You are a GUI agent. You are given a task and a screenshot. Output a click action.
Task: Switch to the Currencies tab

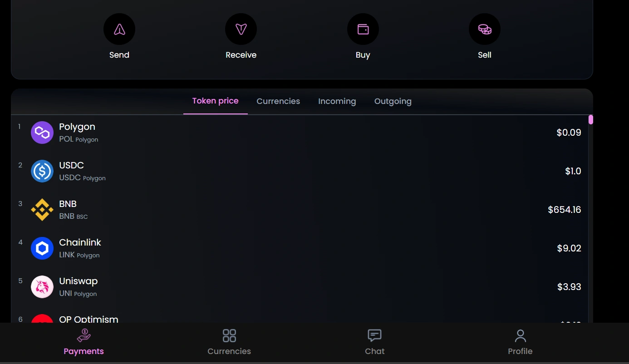tap(278, 101)
